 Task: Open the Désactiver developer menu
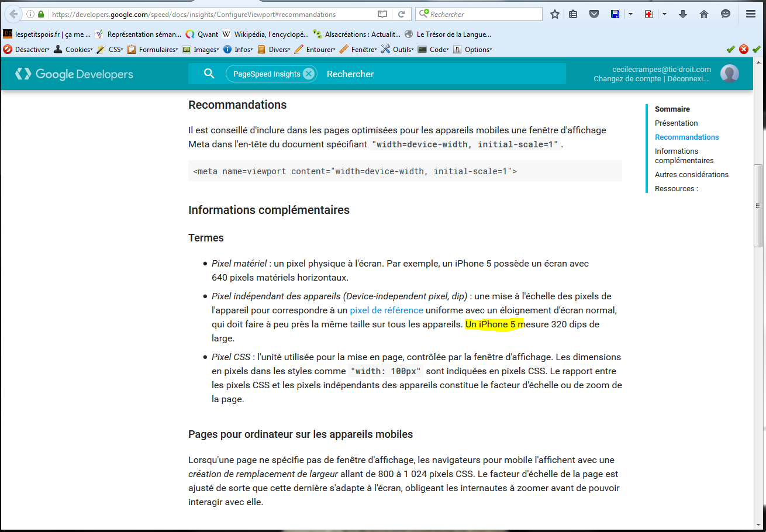tap(27, 50)
